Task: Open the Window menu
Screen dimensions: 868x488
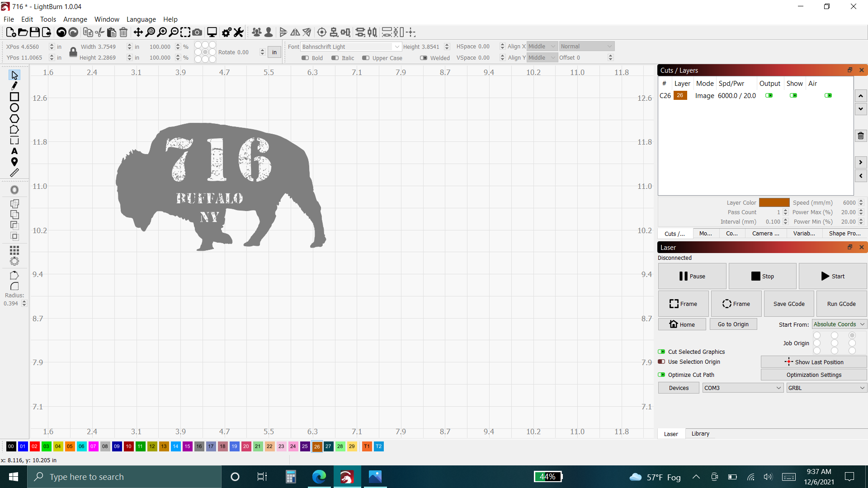Action: [107, 19]
